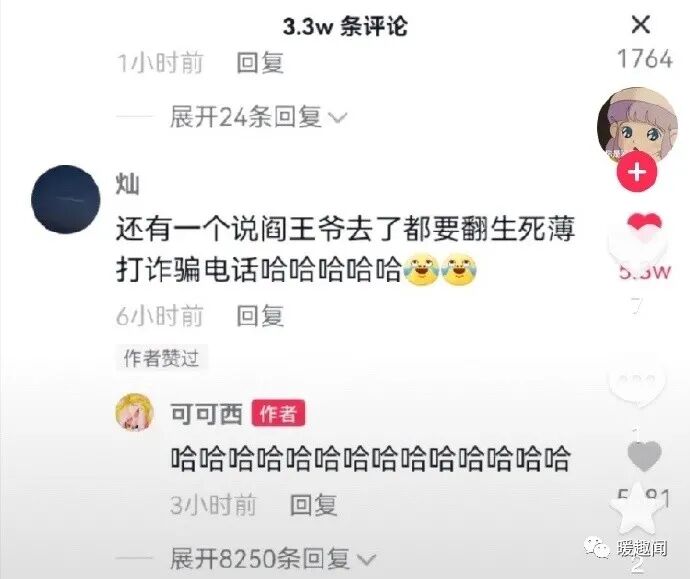This screenshot has width=690, height=579.
Task: Open the speech bubble comments icon
Action: pyautogui.click(x=637, y=380)
